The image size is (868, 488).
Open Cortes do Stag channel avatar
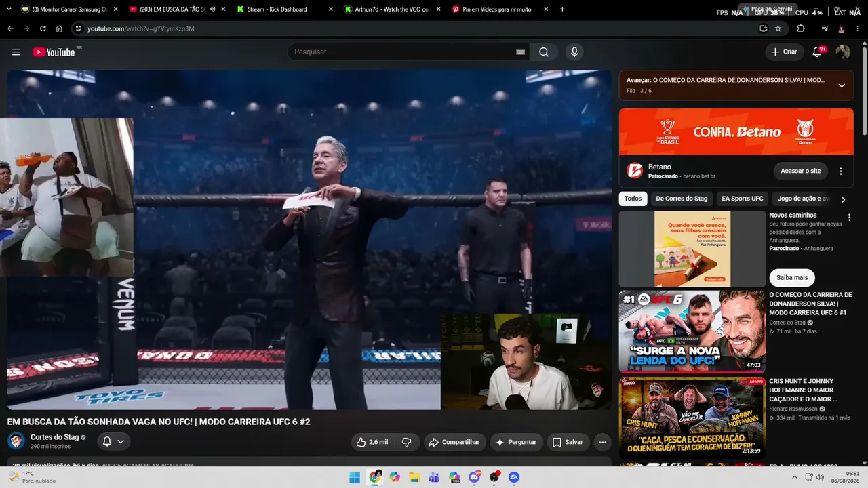(x=16, y=441)
